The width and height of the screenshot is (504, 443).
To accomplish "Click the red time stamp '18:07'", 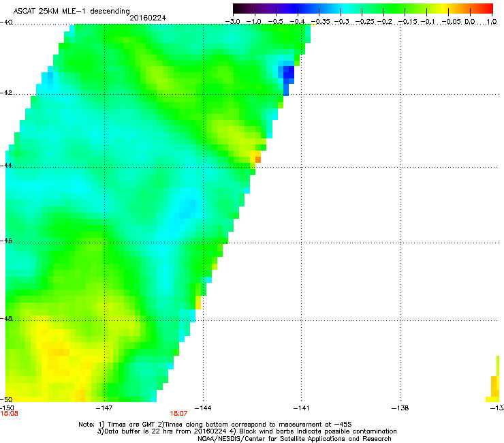I will pyautogui.click(x=178, y=414).
